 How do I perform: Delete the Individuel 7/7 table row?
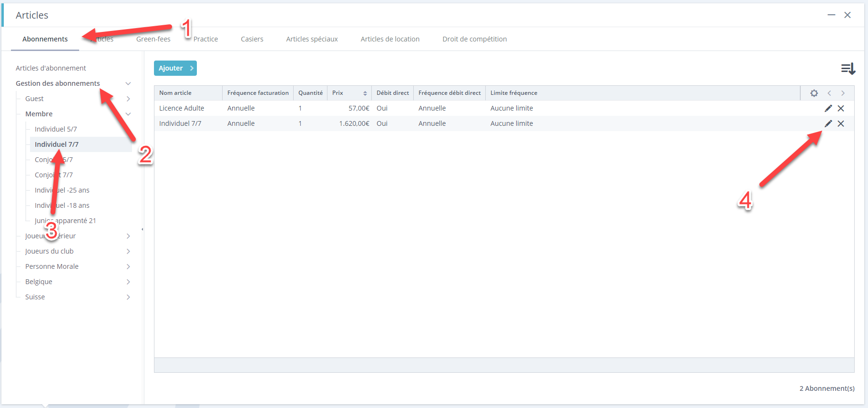841,123
